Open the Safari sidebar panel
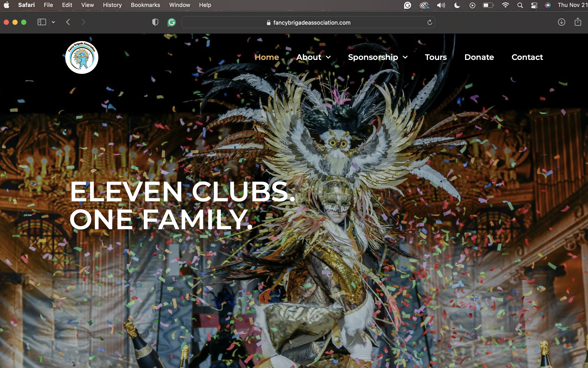This screenshot has width=588, height=368. [x=42, y=22]
